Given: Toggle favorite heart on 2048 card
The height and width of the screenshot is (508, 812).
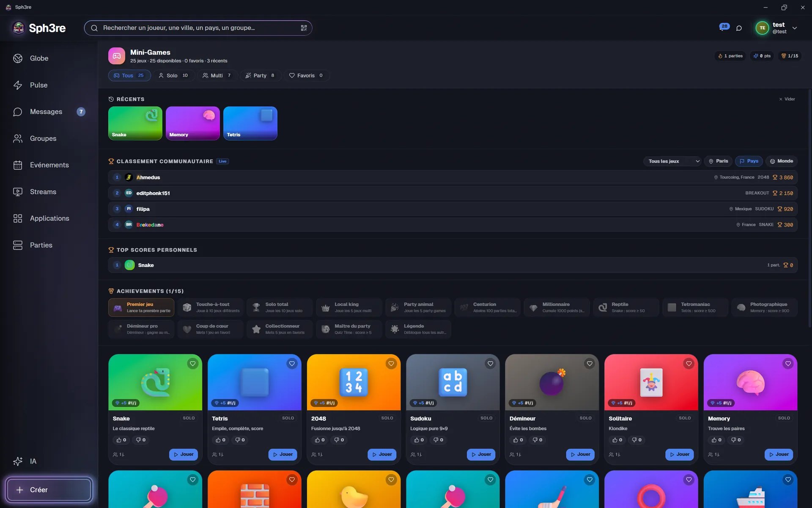Looking at the screenshot, I should [391, 364].
